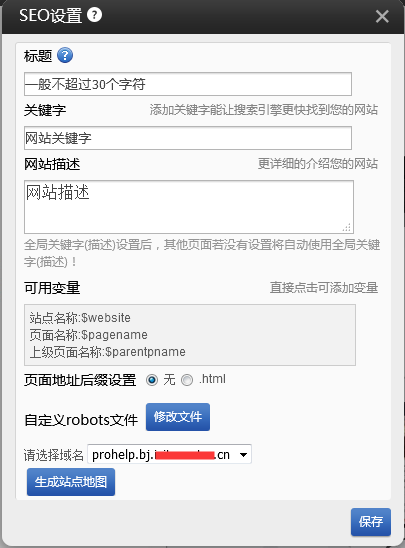The width and height of the screenshot is (405, 548).
Task: Click the domain dropdown arrow
Action: coord(243,455)
